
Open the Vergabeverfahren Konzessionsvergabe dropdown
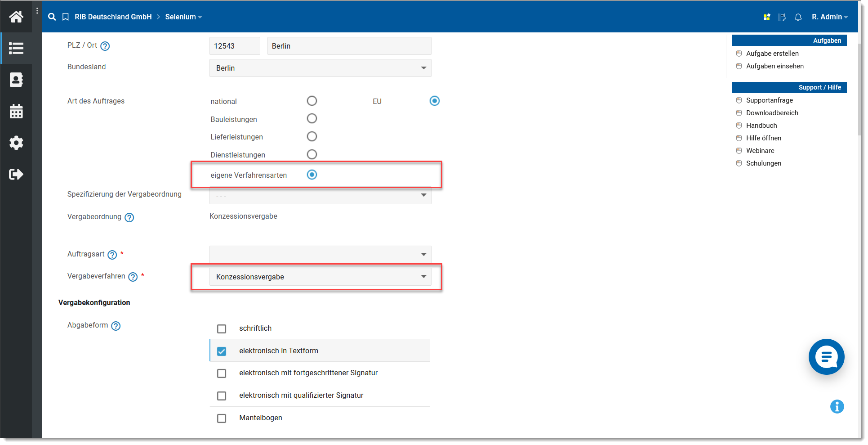(320, 277)
